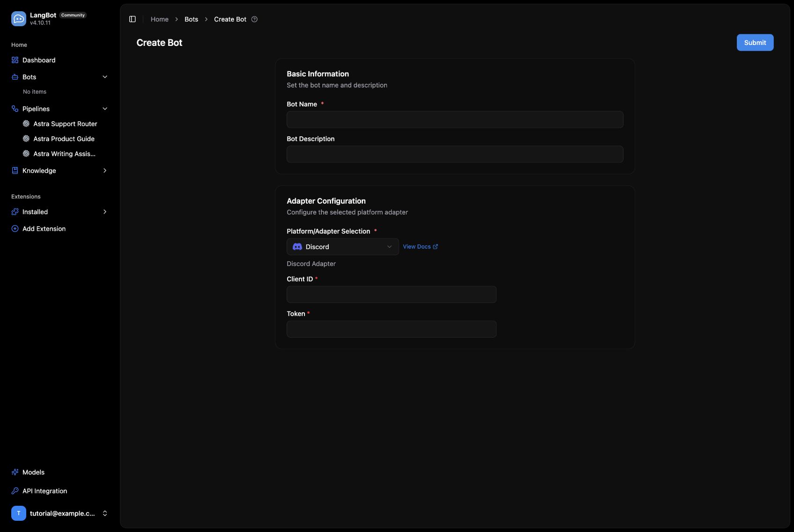Click the Dashboard grid icon
Viewport: 794px width, 532px height.
15,60
